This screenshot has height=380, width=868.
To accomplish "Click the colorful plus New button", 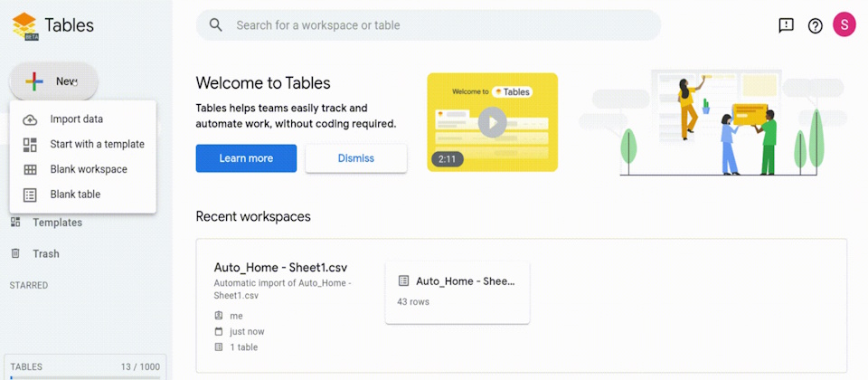I will coord(52,81).
